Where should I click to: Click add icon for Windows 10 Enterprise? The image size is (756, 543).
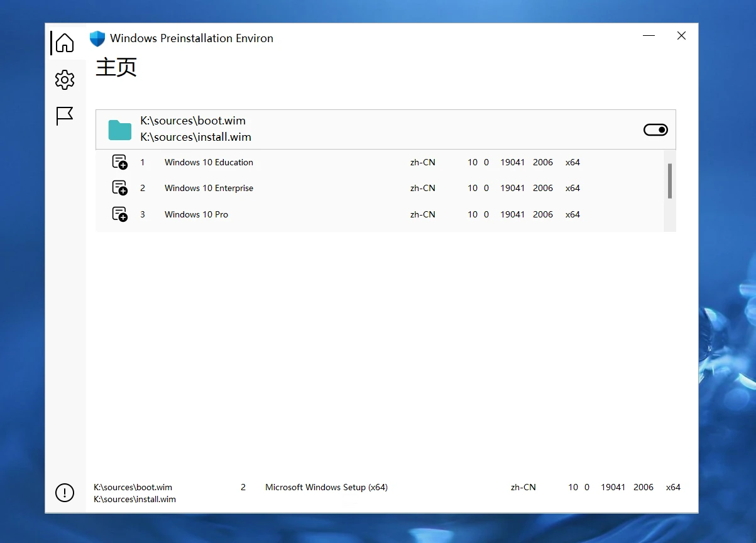coord(119,188)
